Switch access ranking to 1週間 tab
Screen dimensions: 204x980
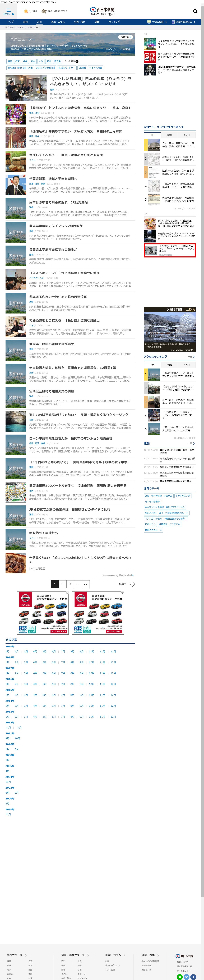coord(169,364)
